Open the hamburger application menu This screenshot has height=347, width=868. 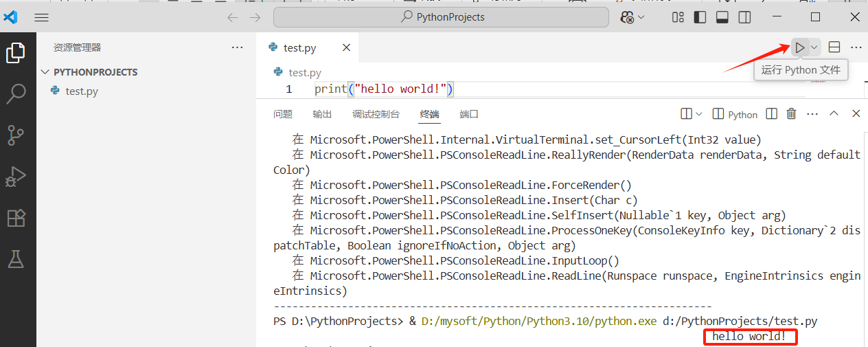41,17
